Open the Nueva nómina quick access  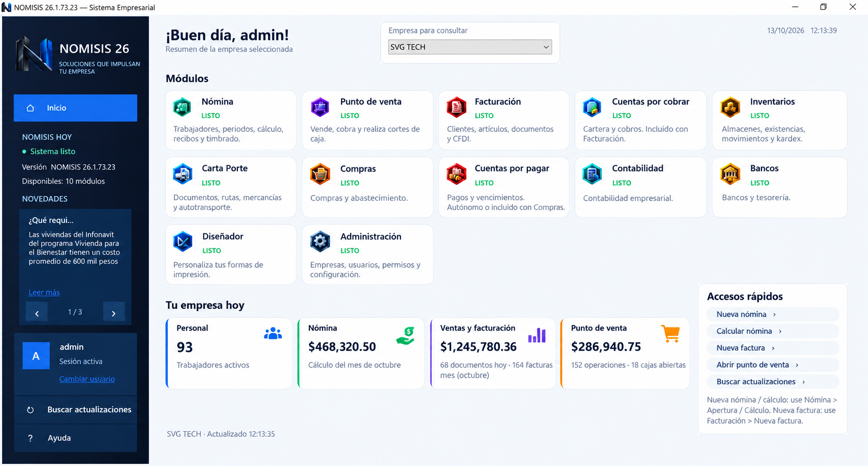coord(773,314)
